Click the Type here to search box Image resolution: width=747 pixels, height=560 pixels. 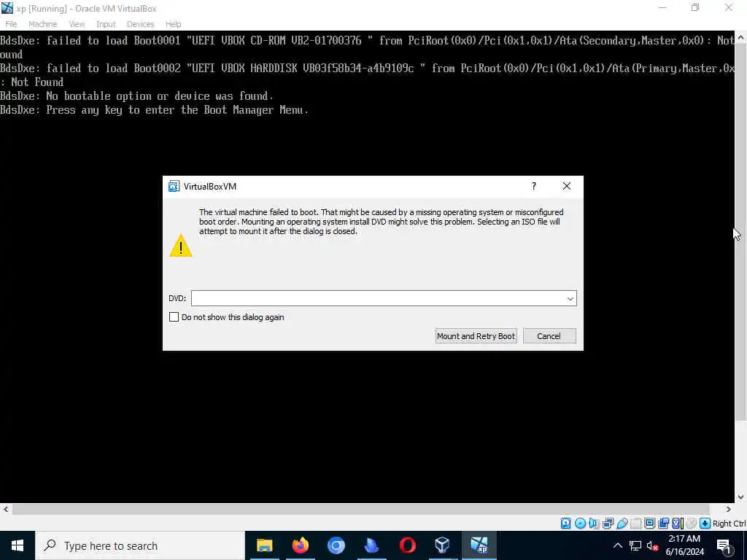coord(139,545)
